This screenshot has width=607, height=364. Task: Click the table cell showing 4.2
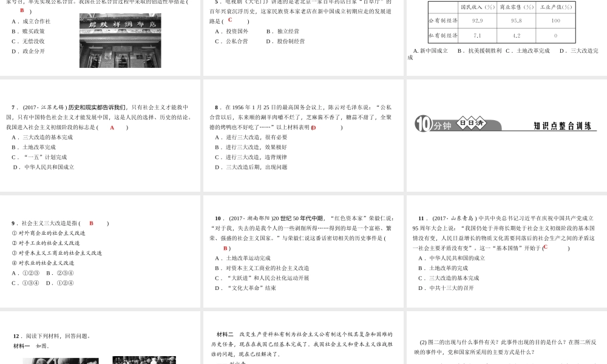click(x=517, y=36)
